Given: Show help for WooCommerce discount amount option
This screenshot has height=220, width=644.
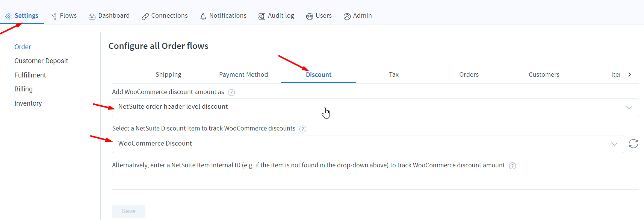Looking at the screenshot, I should 231,93.
